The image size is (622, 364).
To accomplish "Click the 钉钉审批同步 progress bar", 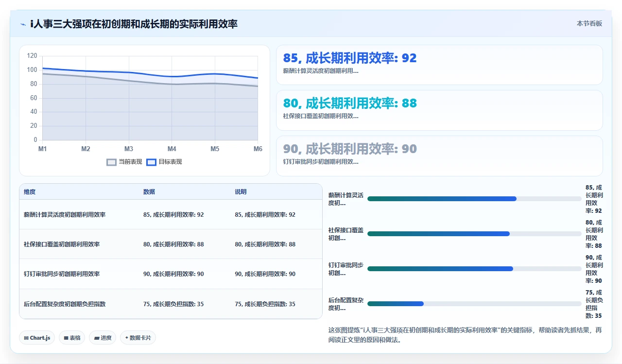I will 474,269.
